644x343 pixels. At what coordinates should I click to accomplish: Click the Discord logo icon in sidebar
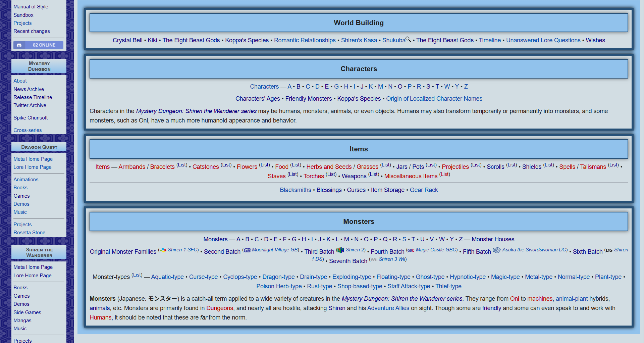(19, 45)
